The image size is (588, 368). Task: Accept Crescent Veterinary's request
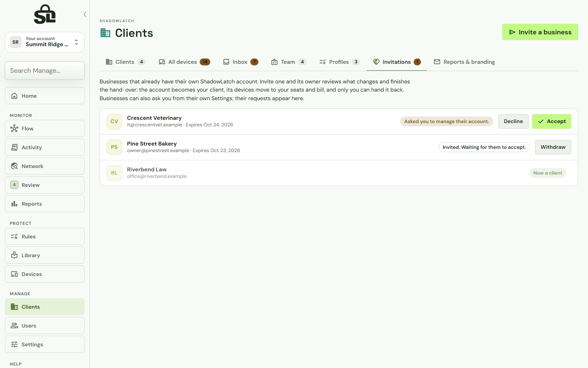pyautogui.click(x=552, y=121)
